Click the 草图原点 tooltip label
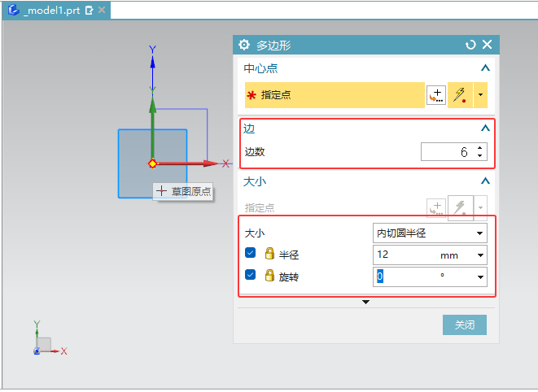 point(183,191)
